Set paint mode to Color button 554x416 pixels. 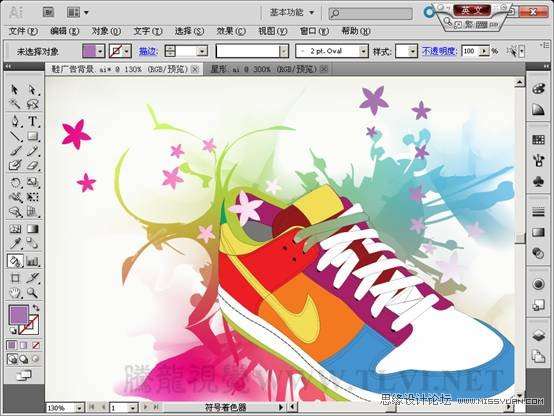point(12,345)
